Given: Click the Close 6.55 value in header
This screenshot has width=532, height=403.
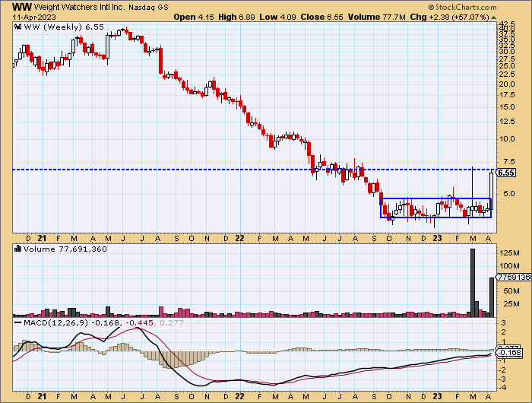Looking at the screenshot, I should tap(321, 17).
